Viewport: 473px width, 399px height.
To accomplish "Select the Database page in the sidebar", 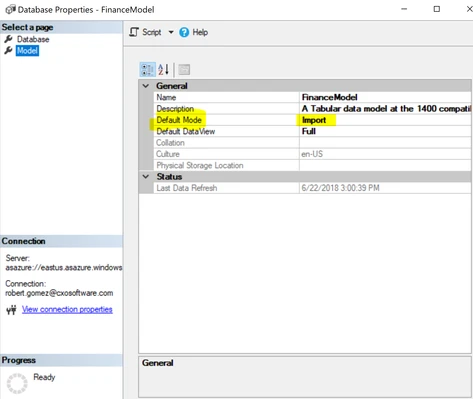I will (33, 39).
